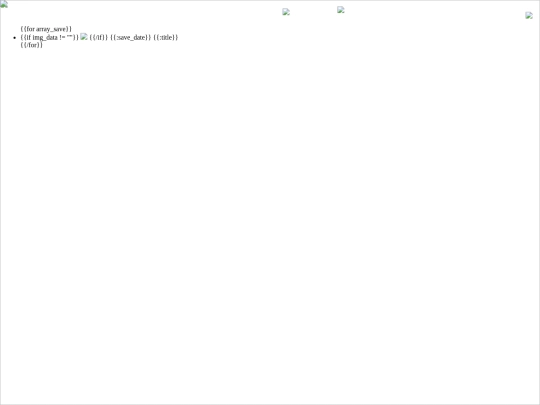Viewport: 540px width, 405px height.
Task: Click the broken image before the {{/if}} tag
Action: [x=84, y=37]
